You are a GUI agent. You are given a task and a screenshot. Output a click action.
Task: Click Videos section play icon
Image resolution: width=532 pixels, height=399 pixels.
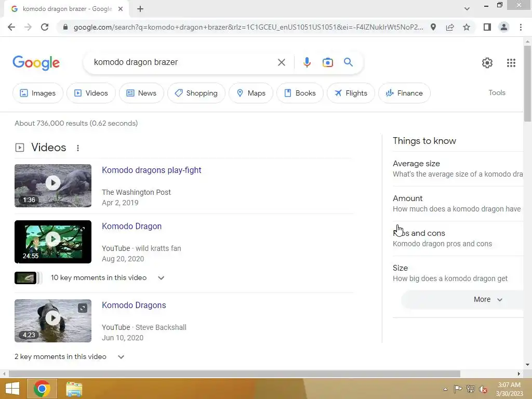[20, 148]
